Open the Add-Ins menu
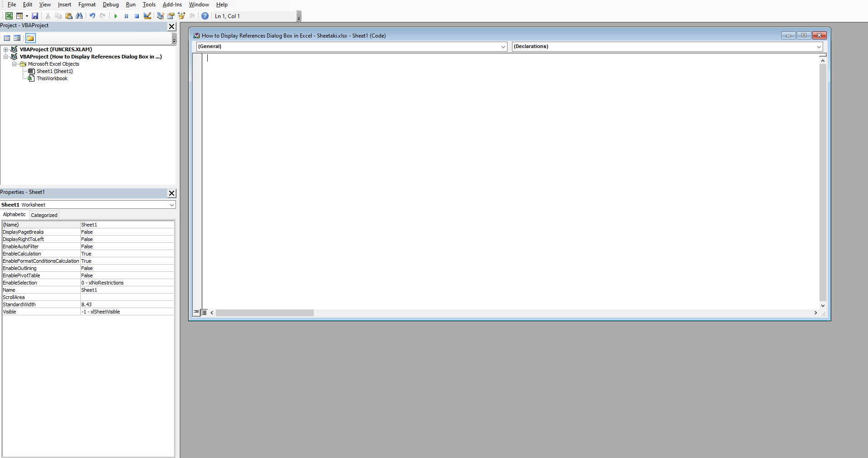The image size is (868, 458). tap(172, 5)
